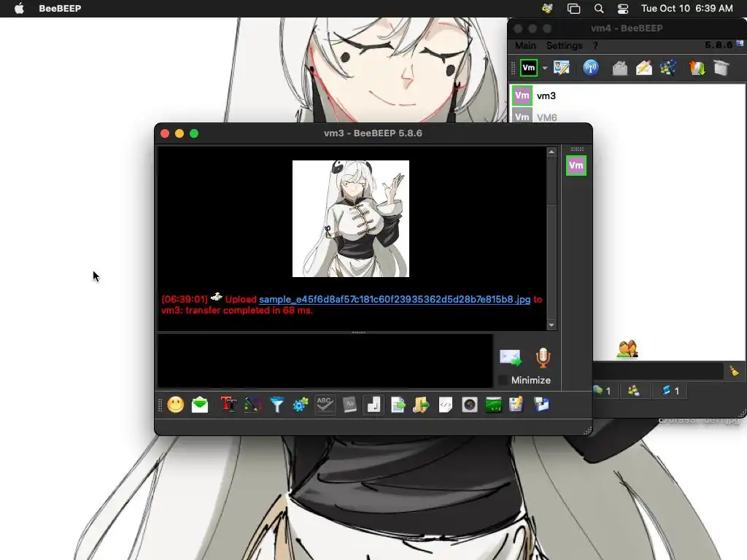Image resolution: width=747 pixels, height=560 pixels.
Task: Click the send file page-with-arrow icon
Action: (x=398, y=405)
